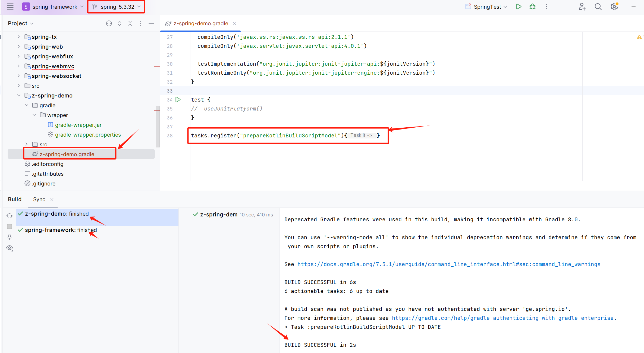Select opened file locator target icon
Image resolution: width=644 pixels, height=353 pixels.
point(109,23)
